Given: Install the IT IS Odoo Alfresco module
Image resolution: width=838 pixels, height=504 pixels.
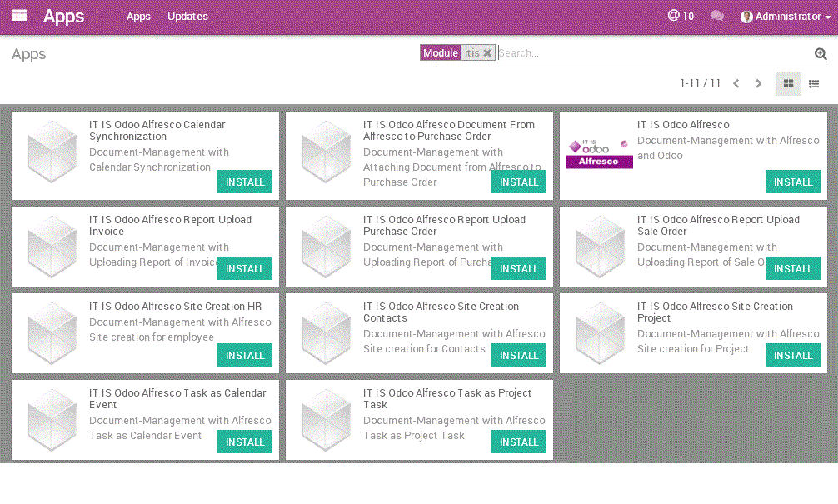Looking at the screenshot, I should (793, 182).
